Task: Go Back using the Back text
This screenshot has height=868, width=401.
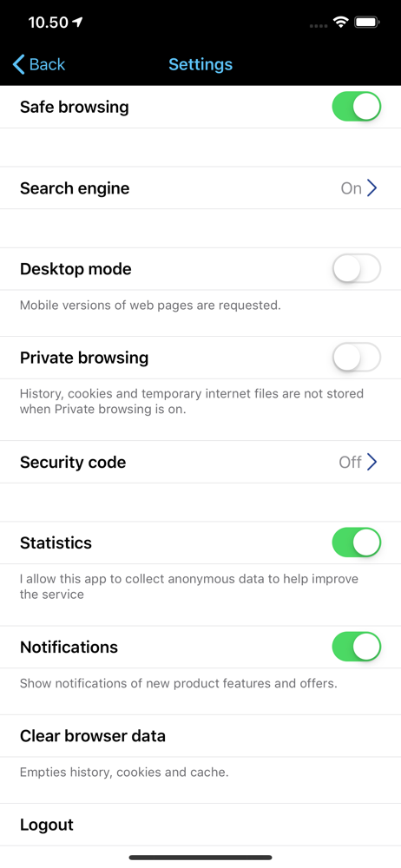Action: point(47,65)
